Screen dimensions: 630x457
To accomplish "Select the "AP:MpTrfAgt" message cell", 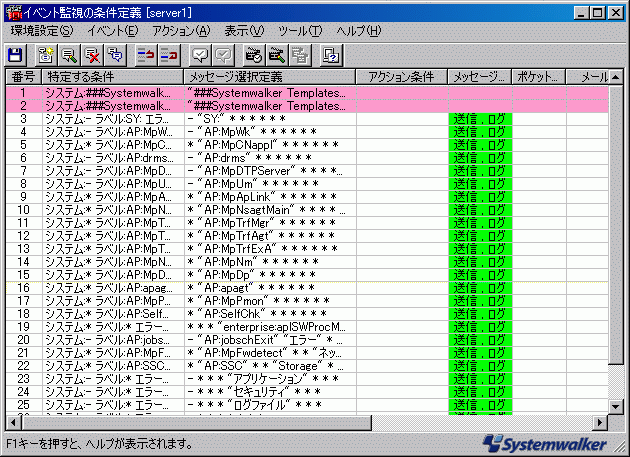I will coord(270,236).
